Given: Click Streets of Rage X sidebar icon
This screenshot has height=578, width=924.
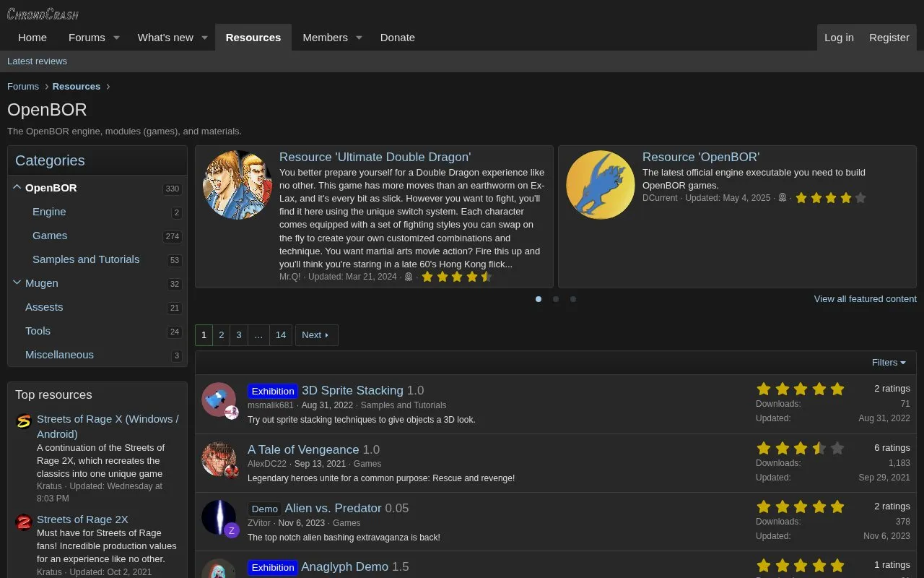Looking at the screenshot, I should click(x=24, y=421).
